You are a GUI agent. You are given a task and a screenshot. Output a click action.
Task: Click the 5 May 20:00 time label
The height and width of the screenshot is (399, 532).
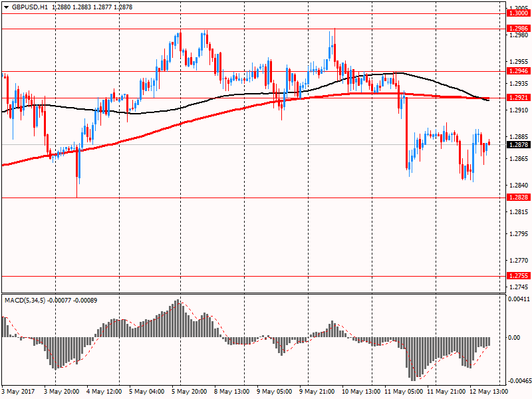point(190,392)
